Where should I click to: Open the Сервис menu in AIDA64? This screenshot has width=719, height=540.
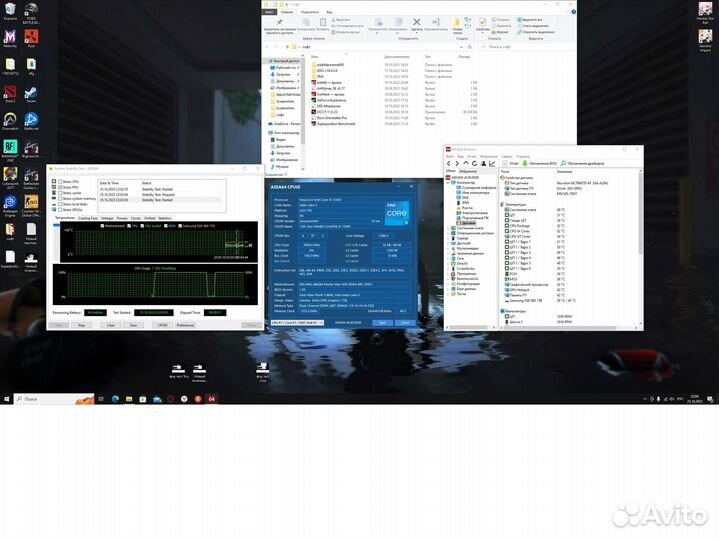[507, 156]
